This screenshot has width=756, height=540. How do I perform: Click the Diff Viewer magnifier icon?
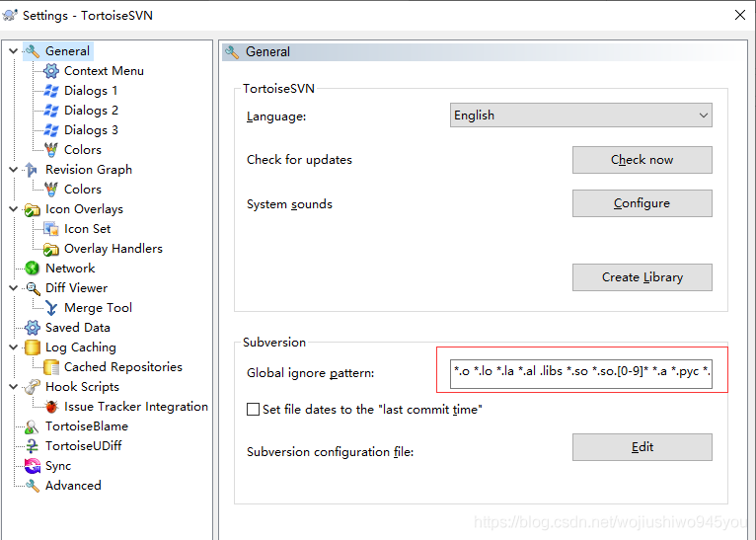(x=33, y=288)
